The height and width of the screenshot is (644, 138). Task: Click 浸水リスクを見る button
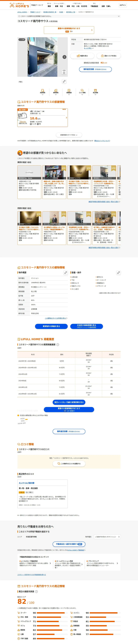(109, 56)
